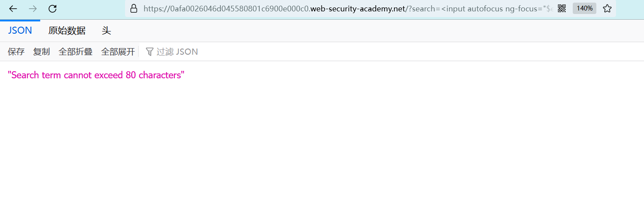Collapse all nodes with 全部折叠
The width and height of the screenshot is (644, 199).
click(x=76, y=52)
